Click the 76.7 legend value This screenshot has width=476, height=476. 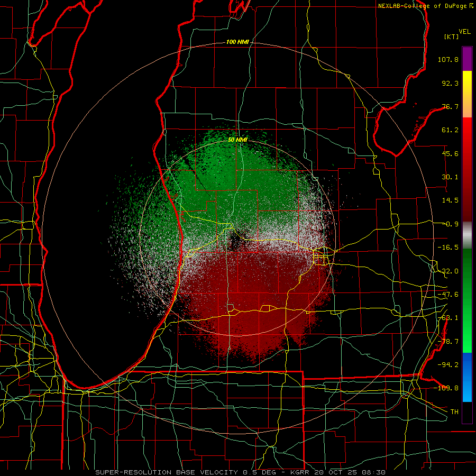(450, 106)
